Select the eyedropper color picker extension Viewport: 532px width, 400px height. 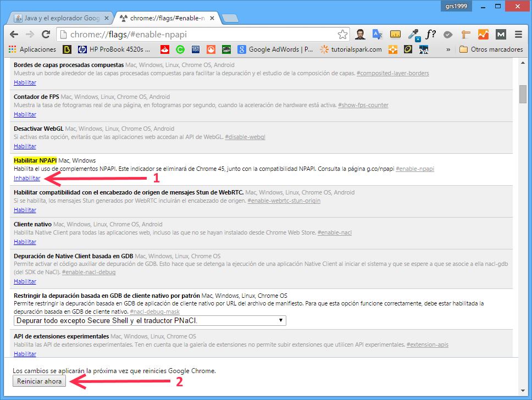click(413, 34)
